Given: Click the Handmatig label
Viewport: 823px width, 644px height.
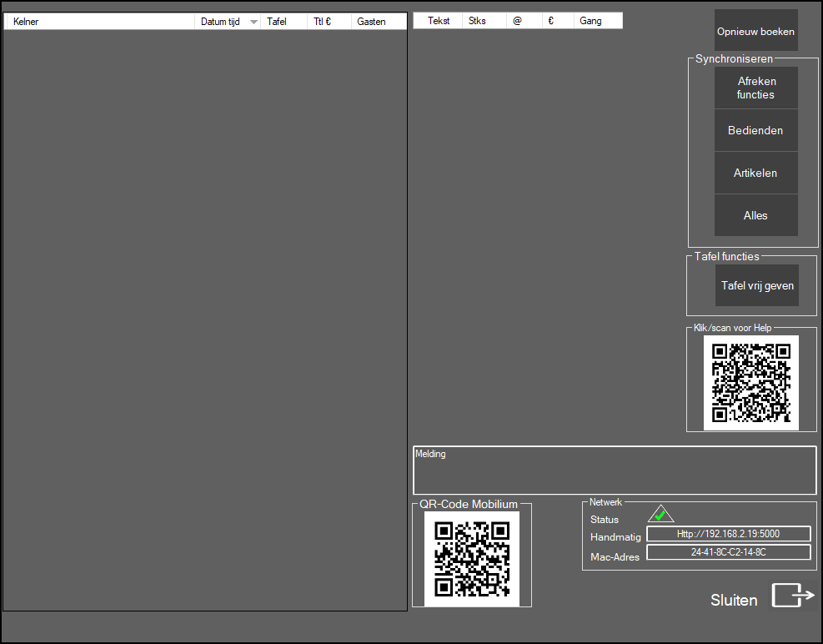Looking at the screenshot, I should coord(615,537).
